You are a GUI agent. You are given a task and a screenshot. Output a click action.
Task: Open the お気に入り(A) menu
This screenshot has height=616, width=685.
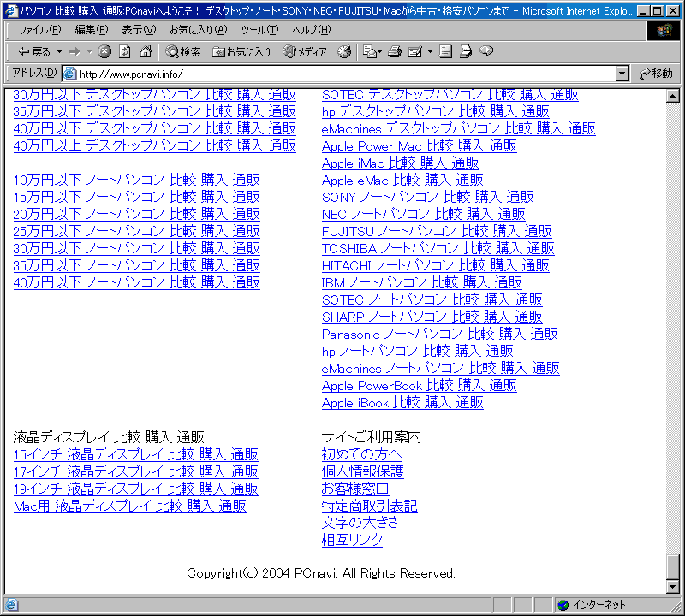199,30
